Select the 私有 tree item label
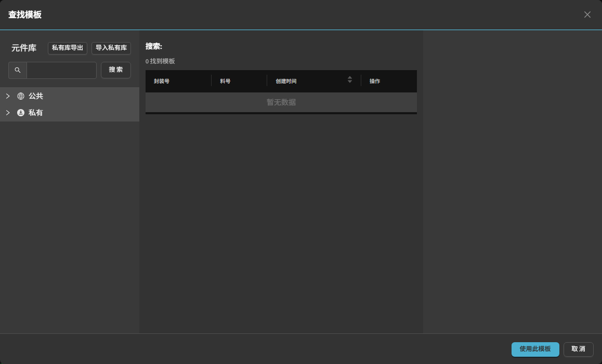Viewport: 602px width, 364px height. (x=36, y=113)
